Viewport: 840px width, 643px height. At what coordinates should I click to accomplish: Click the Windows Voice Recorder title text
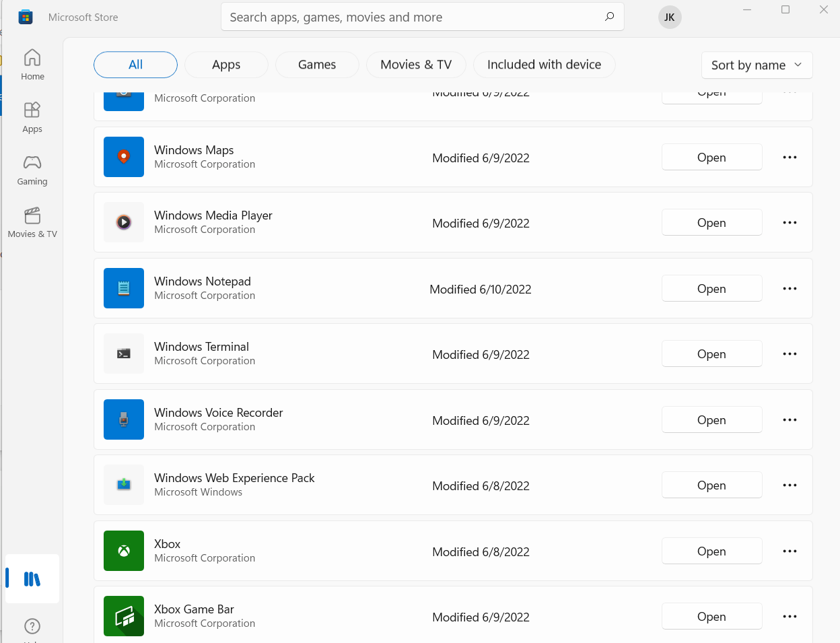click(219, 412)
